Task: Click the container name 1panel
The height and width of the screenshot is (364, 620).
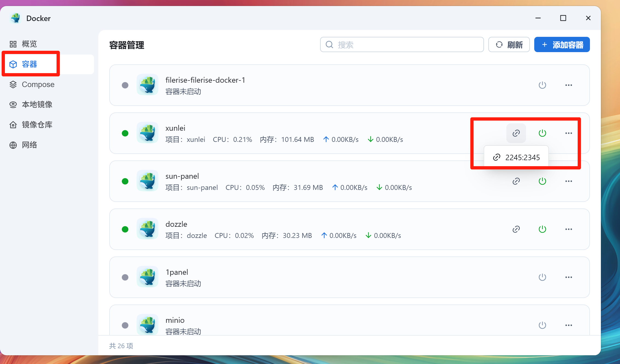Action: point(177,272)
